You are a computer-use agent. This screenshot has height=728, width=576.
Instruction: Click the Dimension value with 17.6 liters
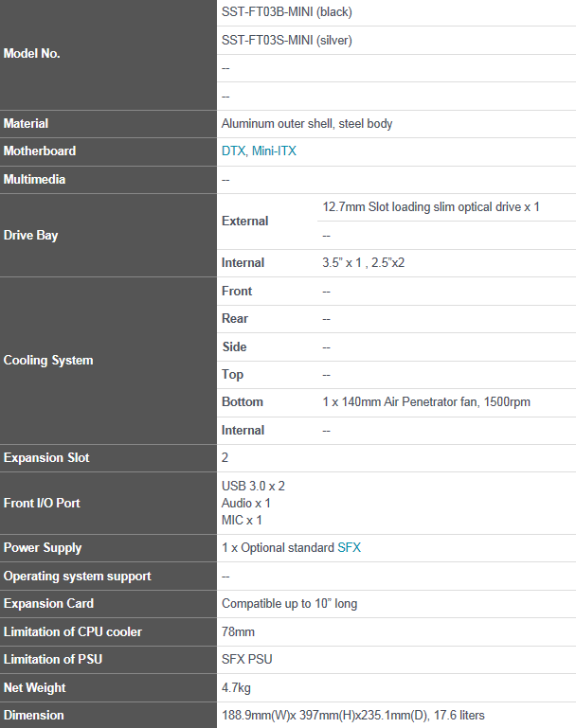[353, 715]
